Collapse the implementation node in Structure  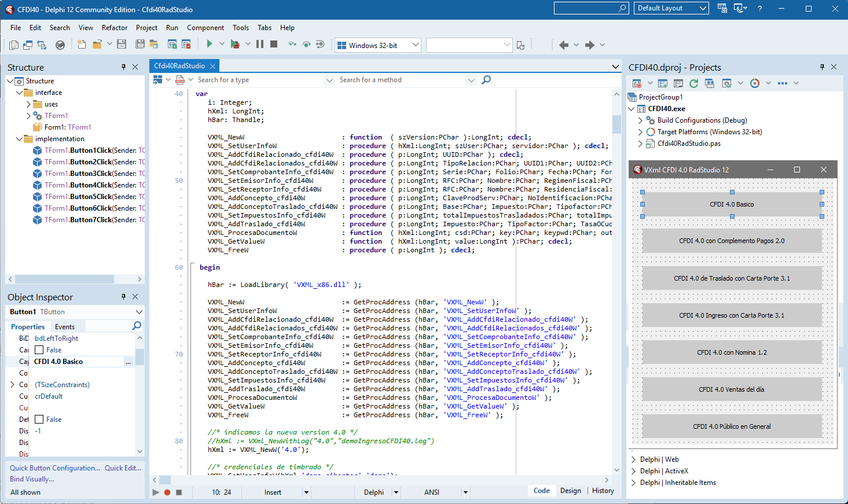(19, 139)
